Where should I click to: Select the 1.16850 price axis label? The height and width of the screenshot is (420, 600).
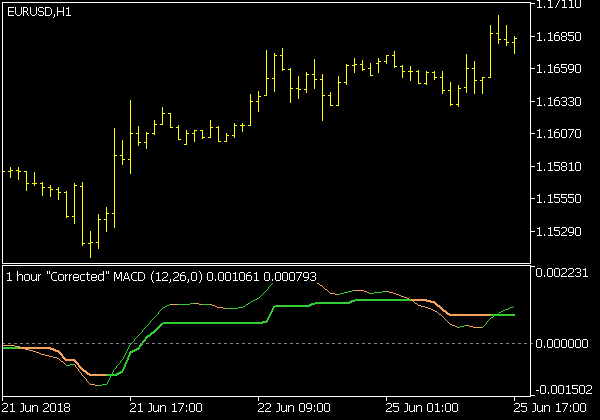(559, 37)
